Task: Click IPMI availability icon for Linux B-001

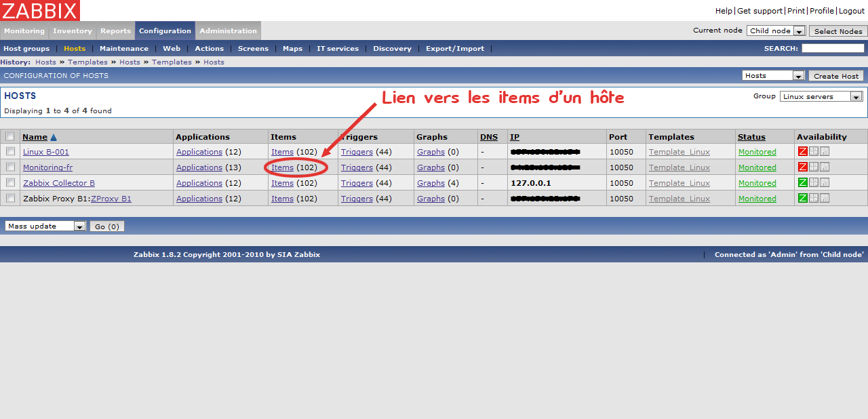Action: pyautogui.click(x=825, y=152)
